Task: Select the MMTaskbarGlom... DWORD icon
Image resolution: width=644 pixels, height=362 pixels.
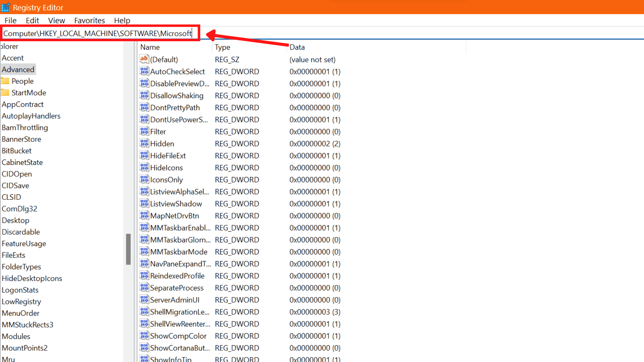Action: pyautogui.click(x=144, y=240)
